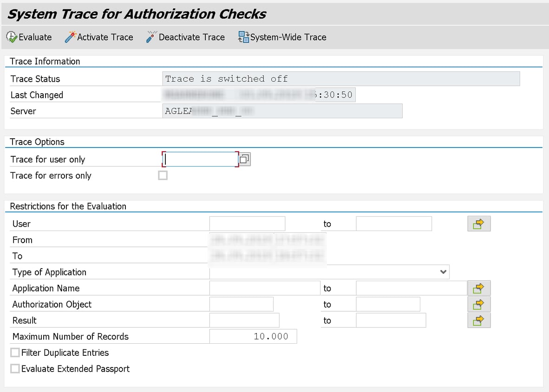Open the Type of Application dropdown
The image size is (549, 392).
coord(443,272)
